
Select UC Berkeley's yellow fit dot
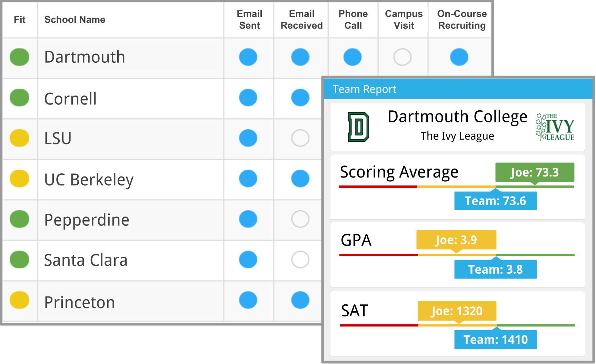point(20,179)
